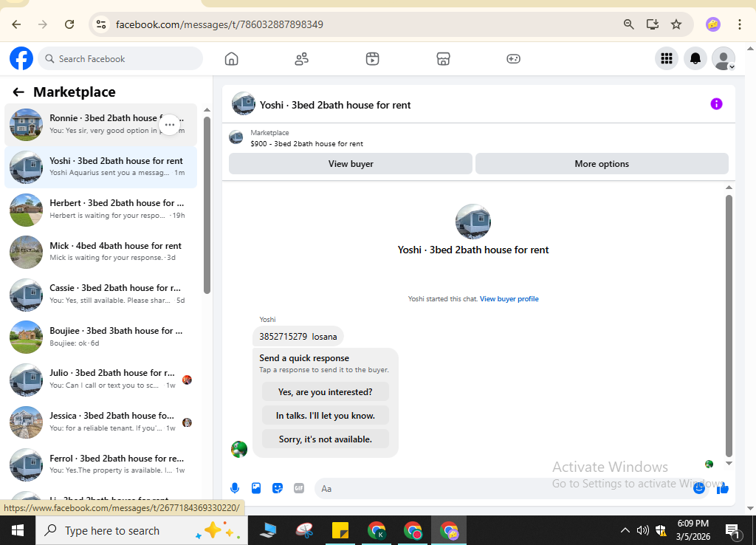Screen dimensions: 756x545
Task: Switch to the Friends tab
Action: point(302,59)
